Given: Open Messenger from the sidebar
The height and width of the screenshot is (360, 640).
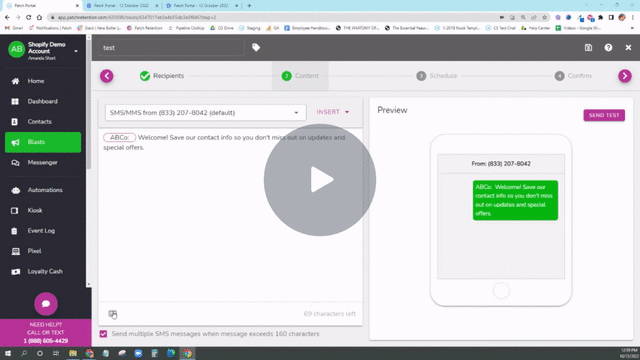Looking at the screenshot, I should [x=43, y=162].
